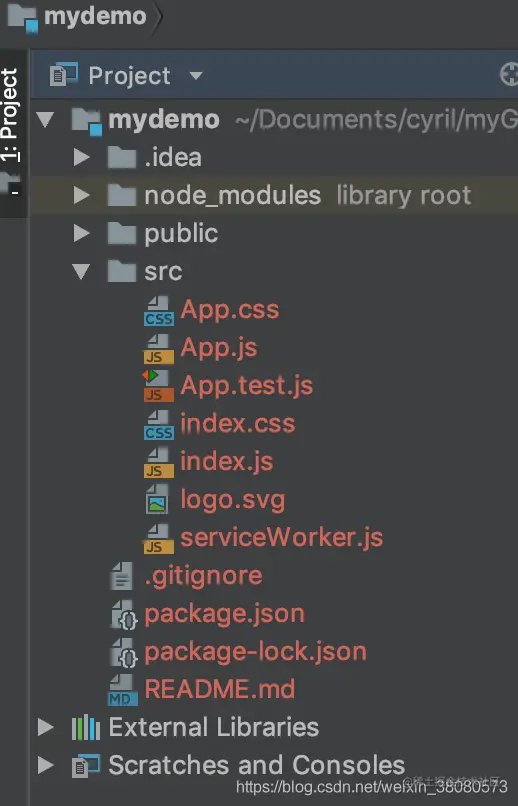The image size is (518, 806).
Task: Click the locate target icon in Project header
Action: pyautogui.click(x=509, y=75)
